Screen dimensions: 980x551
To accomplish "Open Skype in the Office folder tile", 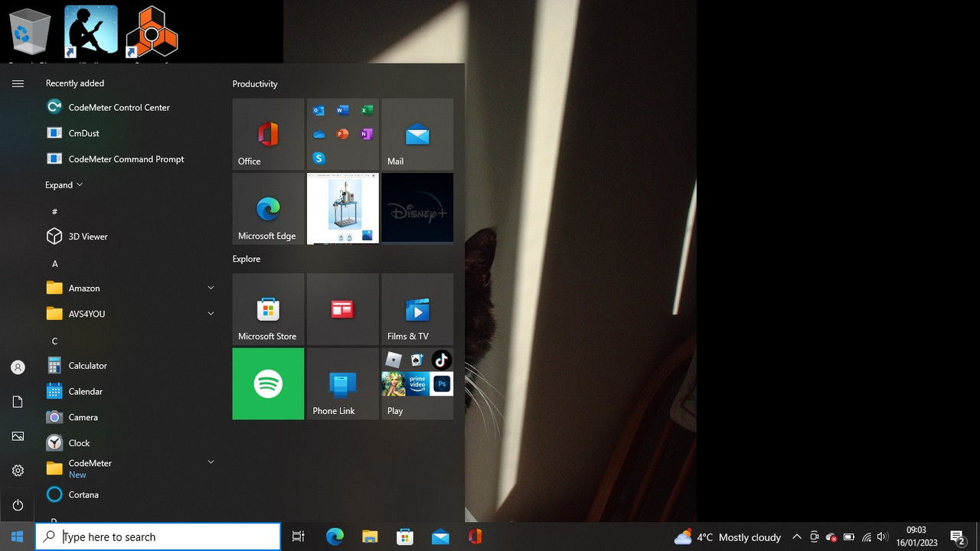I will (x=319, y=158).
